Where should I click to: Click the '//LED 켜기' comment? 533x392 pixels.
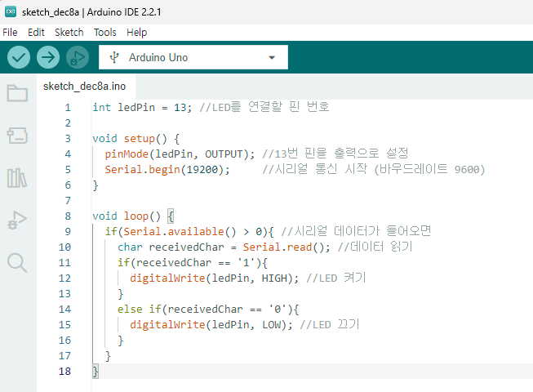pyautogui.click(x=335, y=278)
